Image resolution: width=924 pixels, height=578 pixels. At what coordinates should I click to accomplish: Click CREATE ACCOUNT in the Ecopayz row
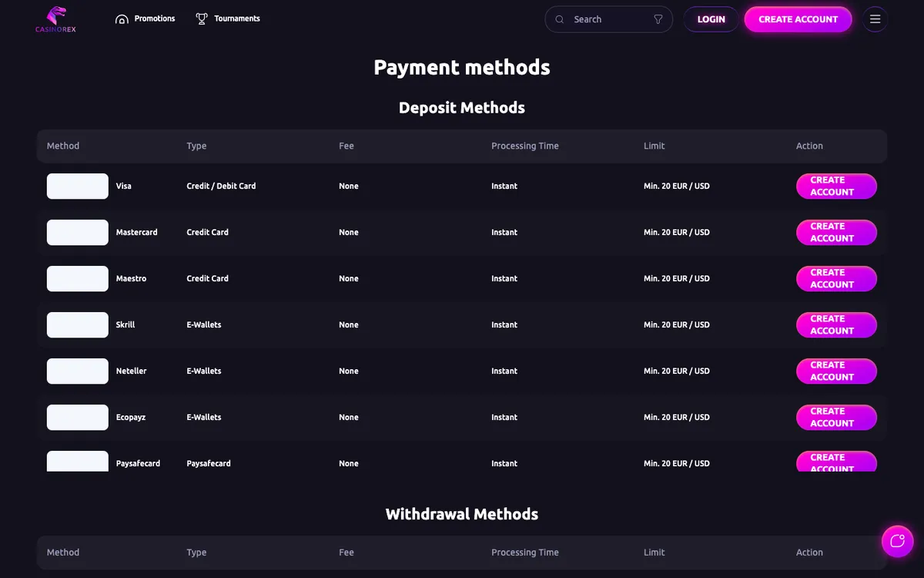click(836, 418)
